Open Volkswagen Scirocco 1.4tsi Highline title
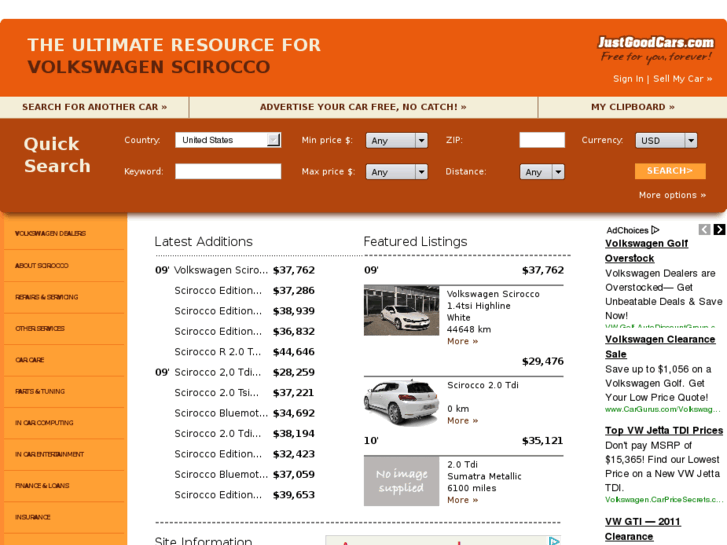727x545 pixels. pos(493,300)
